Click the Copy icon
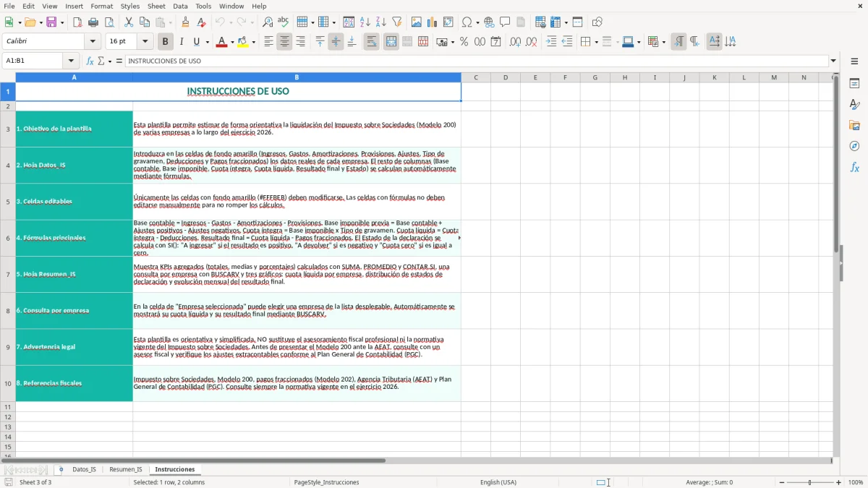 pos(145,22)
